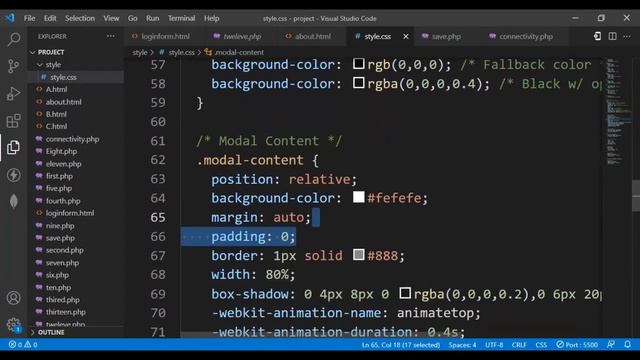Open the Terminal menu

181,18
